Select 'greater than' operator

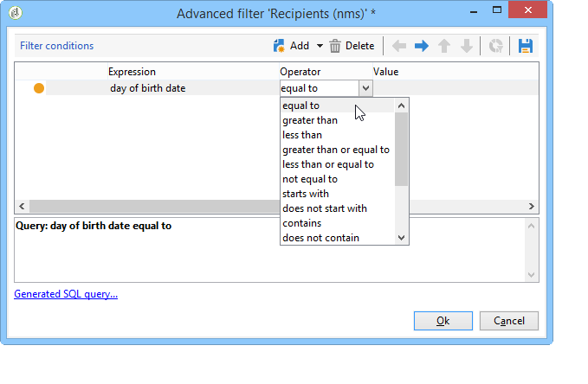coord(310,120)
